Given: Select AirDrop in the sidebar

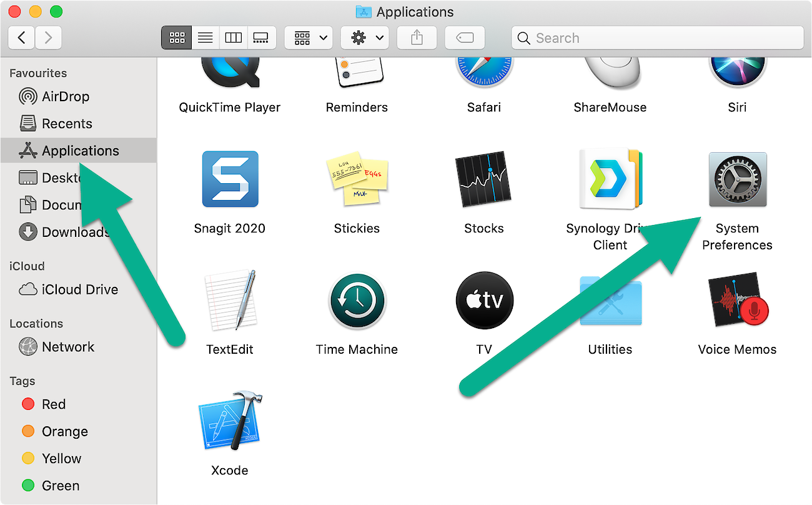Looking at the screenshot, I should coord(65,97).
